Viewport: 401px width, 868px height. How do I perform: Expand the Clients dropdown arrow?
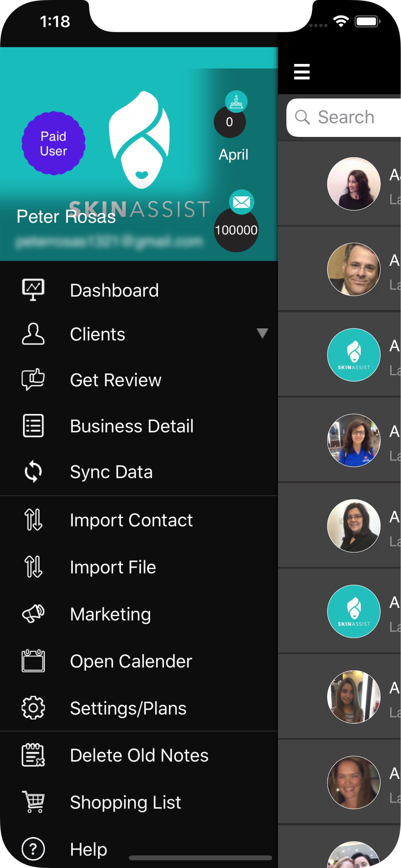tap(262, 333)
